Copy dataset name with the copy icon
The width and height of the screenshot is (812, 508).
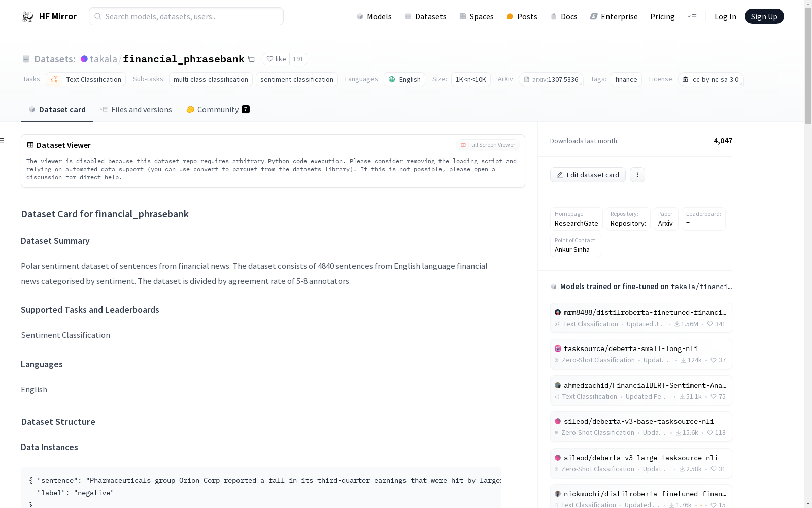pos(251,59)
